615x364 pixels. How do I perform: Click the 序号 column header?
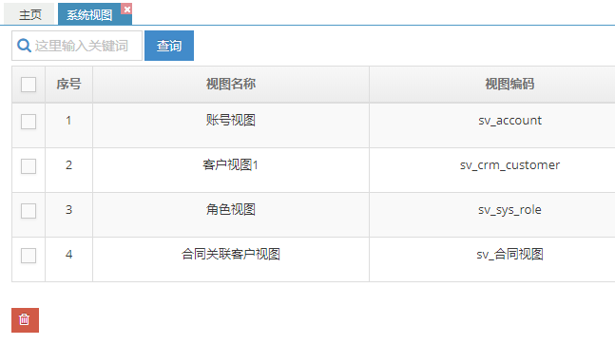pos(68,84)
